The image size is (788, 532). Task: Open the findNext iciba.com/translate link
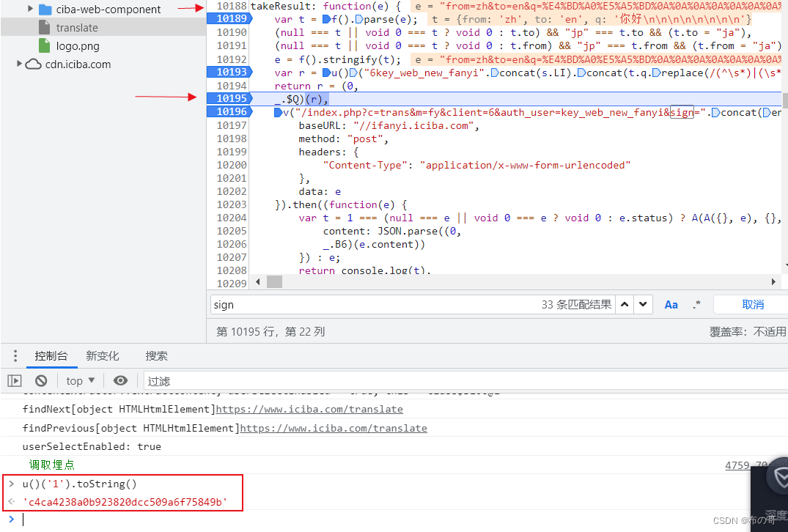click(x=309, y=409)
